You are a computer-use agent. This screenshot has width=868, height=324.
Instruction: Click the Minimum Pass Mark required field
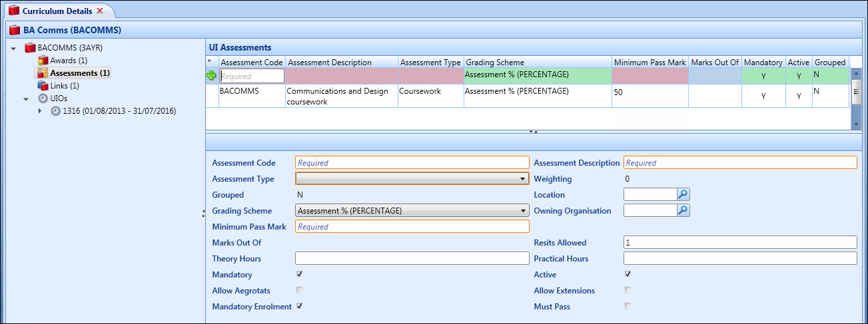pyautogui.click(x=412, y=226)
